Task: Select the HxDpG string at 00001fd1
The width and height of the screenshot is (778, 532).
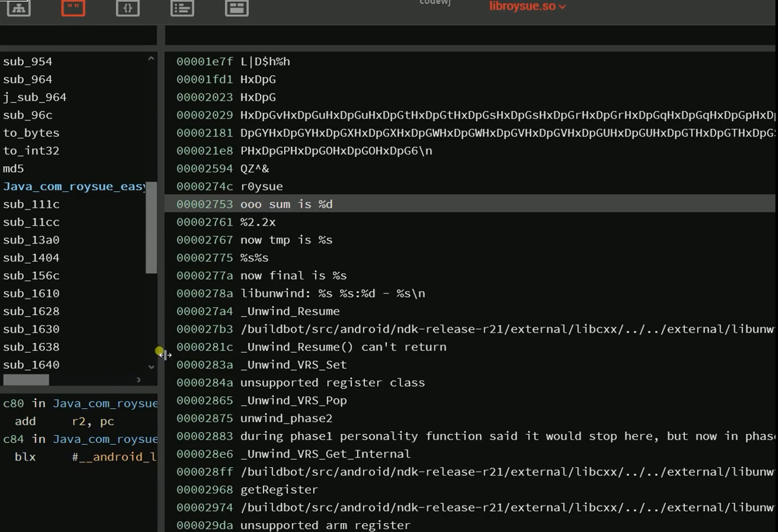Action: click(x=469, y=79)
